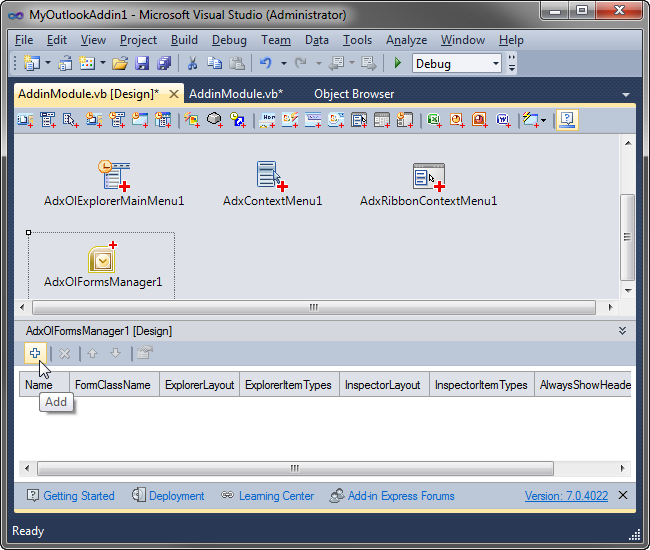Click the plus Add button in forms manager

[x=35, y=354]
